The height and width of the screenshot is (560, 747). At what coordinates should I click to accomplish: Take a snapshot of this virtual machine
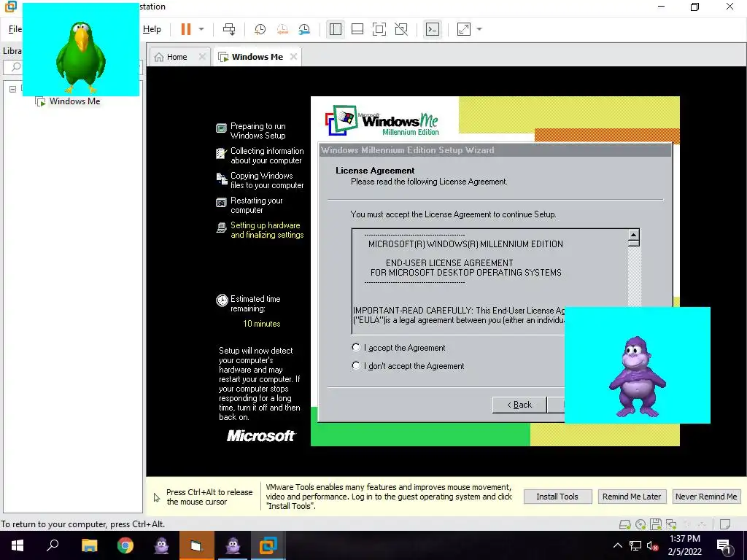click(x=260, y=29)
